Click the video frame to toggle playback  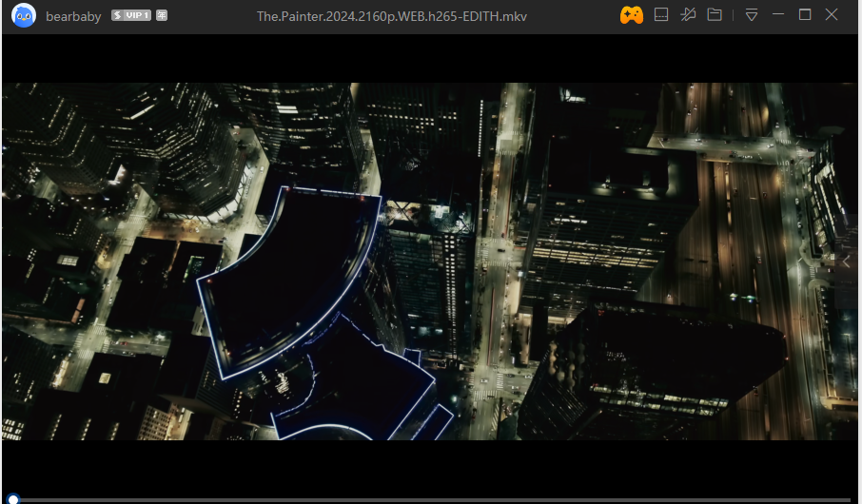click(x=428, y=262)
